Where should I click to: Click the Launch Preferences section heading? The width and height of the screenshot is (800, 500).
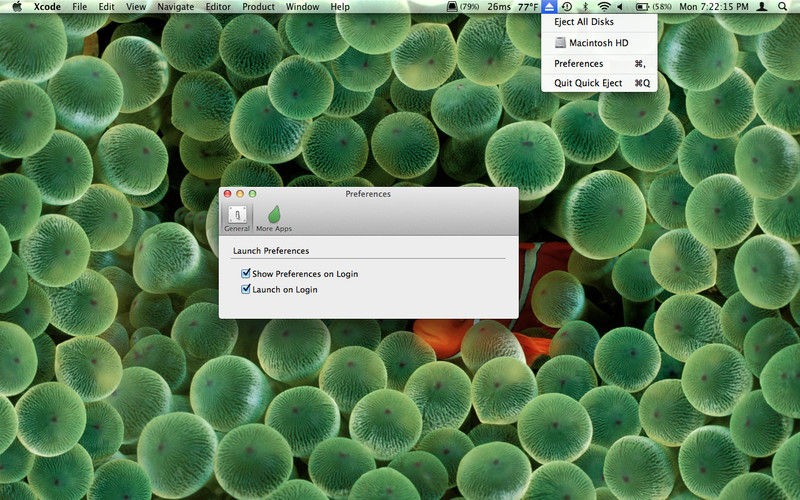(271, 251)
